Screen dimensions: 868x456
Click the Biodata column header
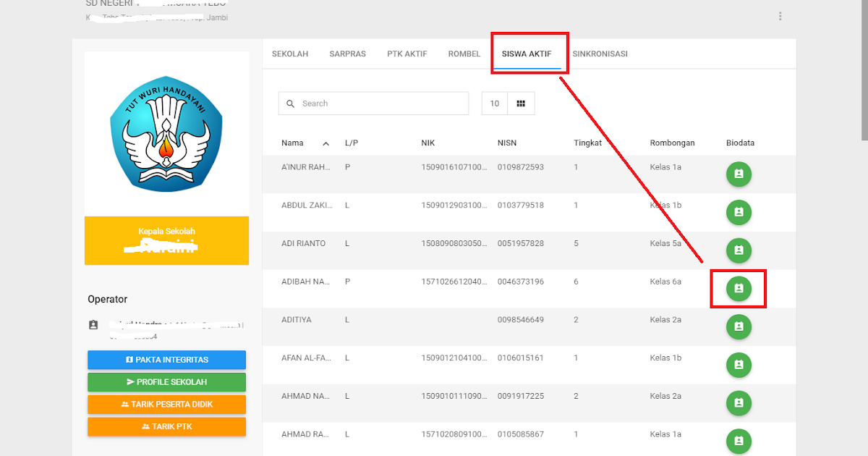(x=741, y=143)
